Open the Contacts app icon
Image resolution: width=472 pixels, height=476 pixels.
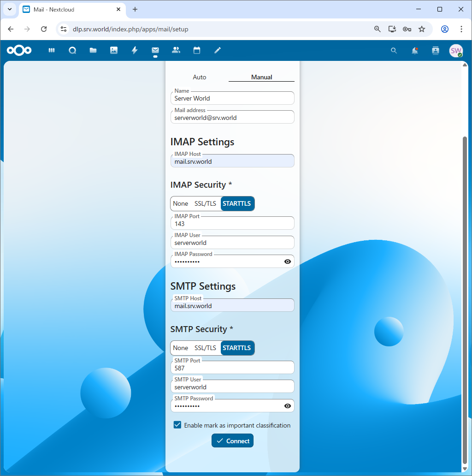pos(176,50)
